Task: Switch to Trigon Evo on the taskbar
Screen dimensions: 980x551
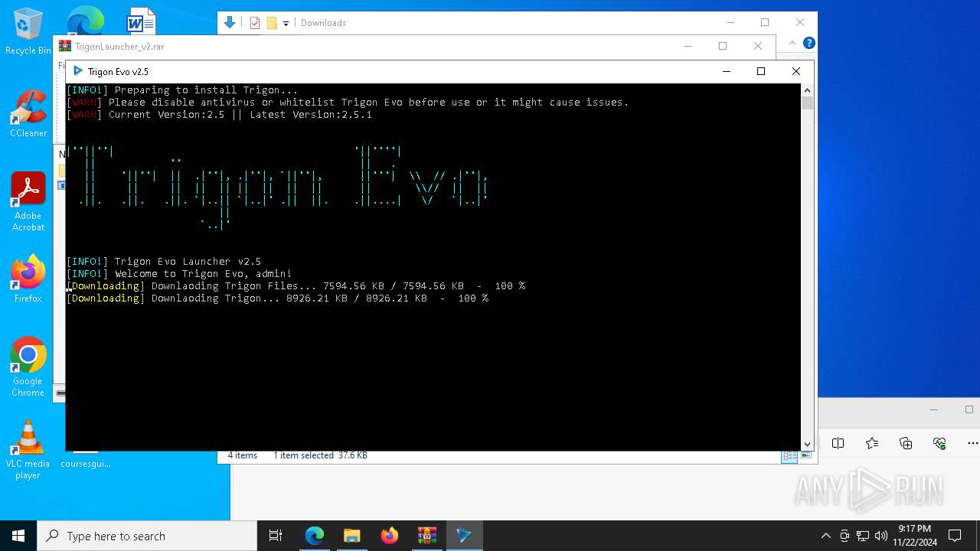Action: click(464, 536)
